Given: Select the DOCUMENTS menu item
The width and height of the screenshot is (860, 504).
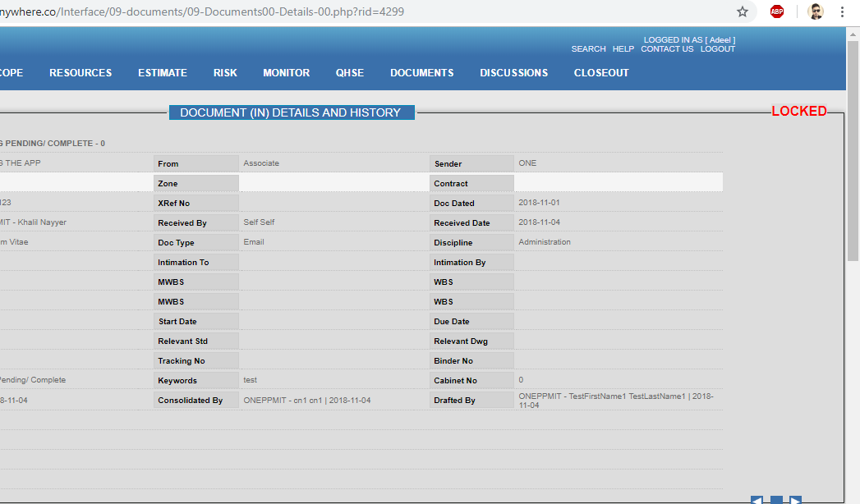Looking at the screenshot, I should coord(421,73).
